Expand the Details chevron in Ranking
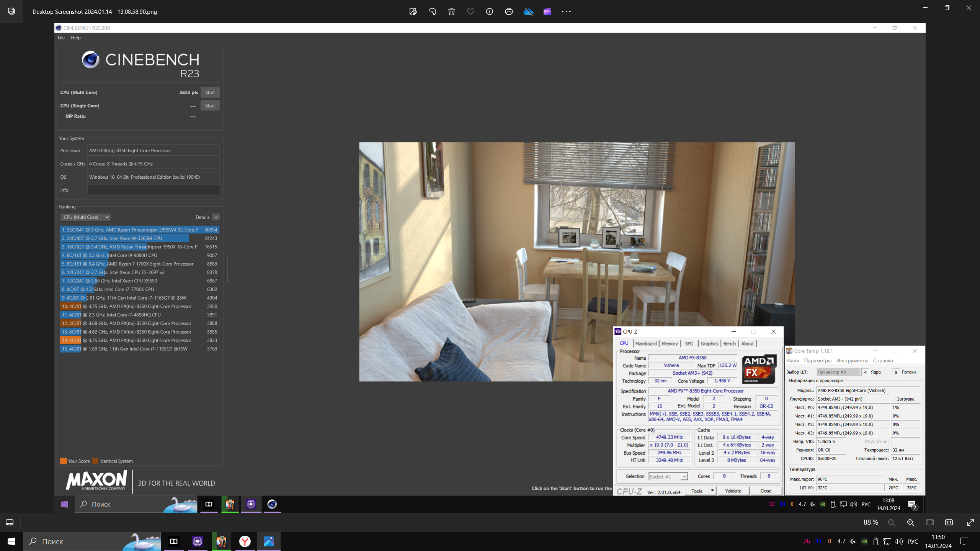Screen dimensions: 980x551 (x=216, y=217)
